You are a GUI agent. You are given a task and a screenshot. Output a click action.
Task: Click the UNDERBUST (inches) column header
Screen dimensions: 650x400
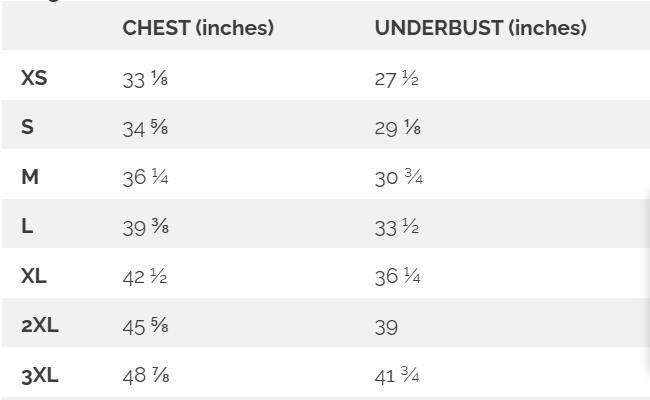(480, 28)
